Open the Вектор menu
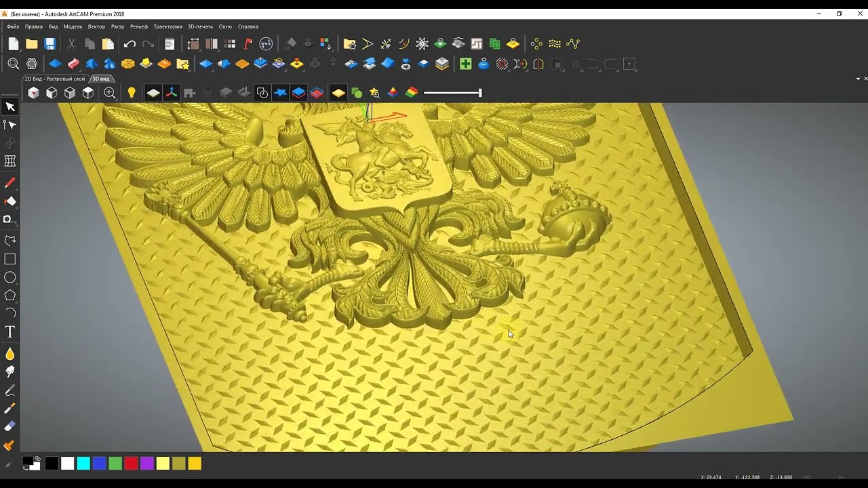Screen dimensions: 868x488 (x=96, y=26)
